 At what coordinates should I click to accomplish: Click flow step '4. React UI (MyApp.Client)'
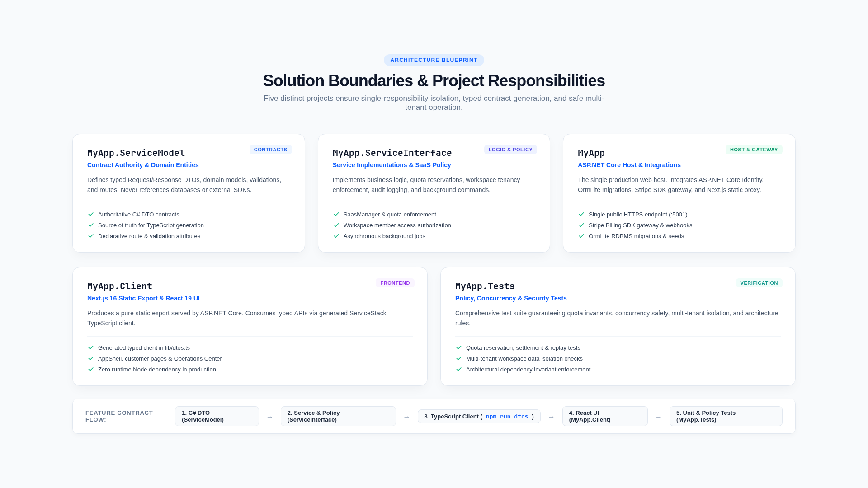tap(605, 416)
